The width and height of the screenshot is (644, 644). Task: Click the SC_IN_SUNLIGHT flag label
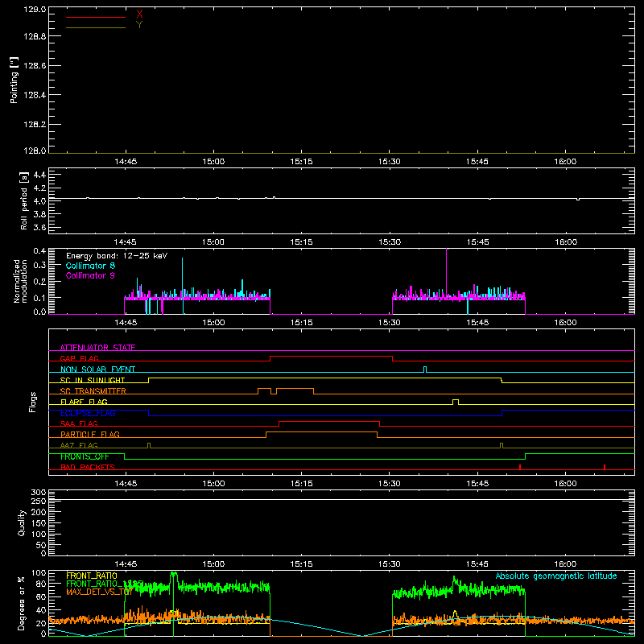point(93,380)
